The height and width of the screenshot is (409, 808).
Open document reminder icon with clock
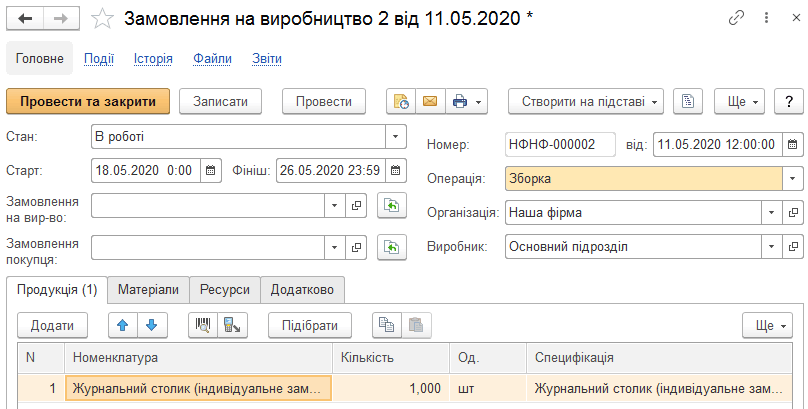click(x=401, y=101)
